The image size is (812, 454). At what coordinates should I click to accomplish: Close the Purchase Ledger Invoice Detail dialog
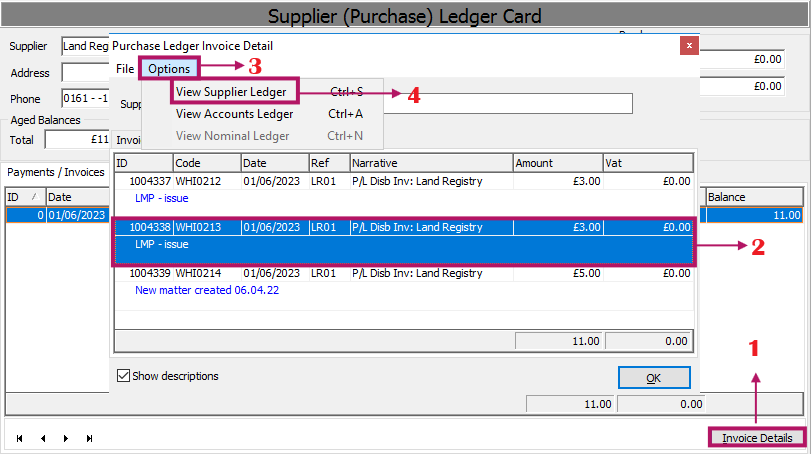pos(689,46)
